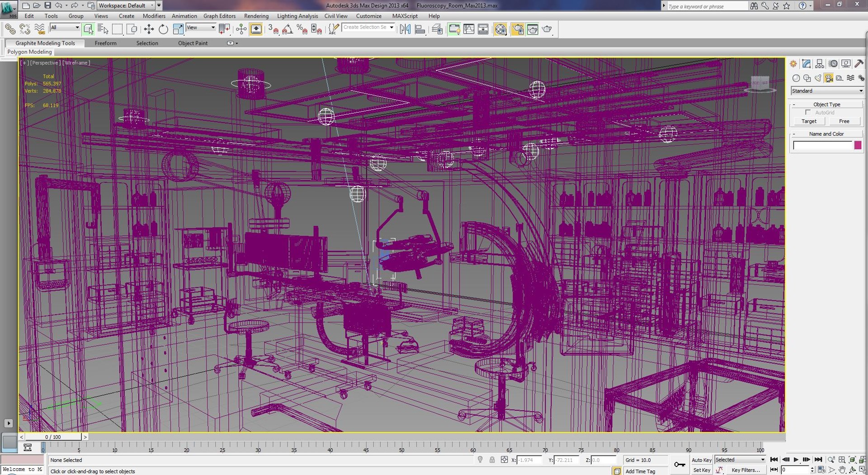Image resolution: width=868 pixels, height=475 pixels.
Task: Click the Set Key button
Action: point(702,470)
